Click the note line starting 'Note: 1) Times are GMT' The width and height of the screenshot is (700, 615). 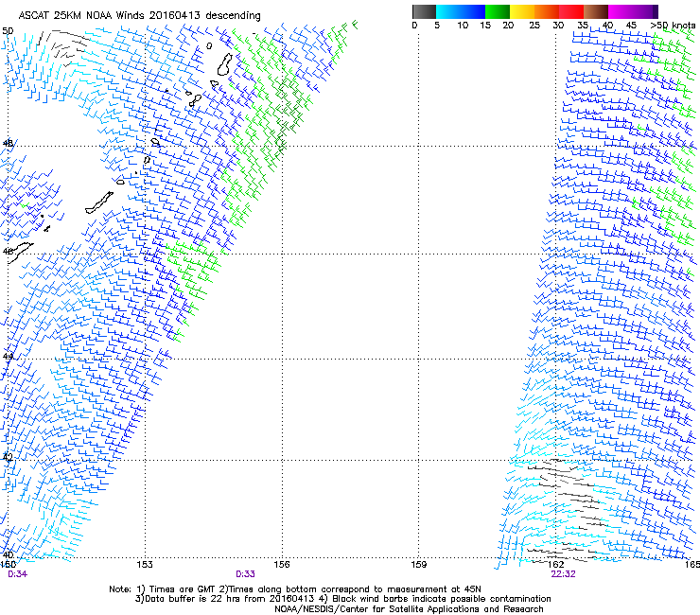click(x=295, y=589)
